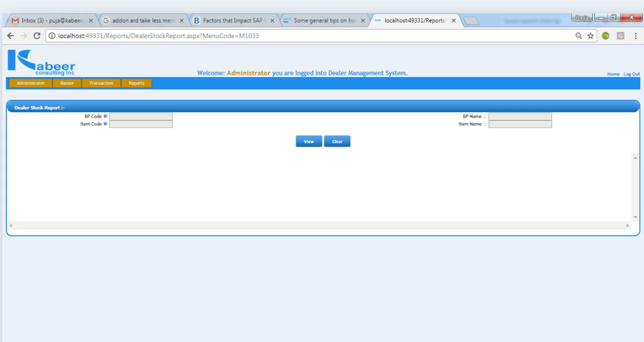Screen dimensions: 644x342
Task: Click the green extension icon in toolbar
Action: tap(605, 36)
